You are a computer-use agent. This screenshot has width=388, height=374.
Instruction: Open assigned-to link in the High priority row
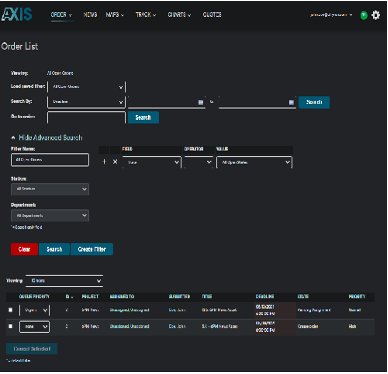point(129,327)
